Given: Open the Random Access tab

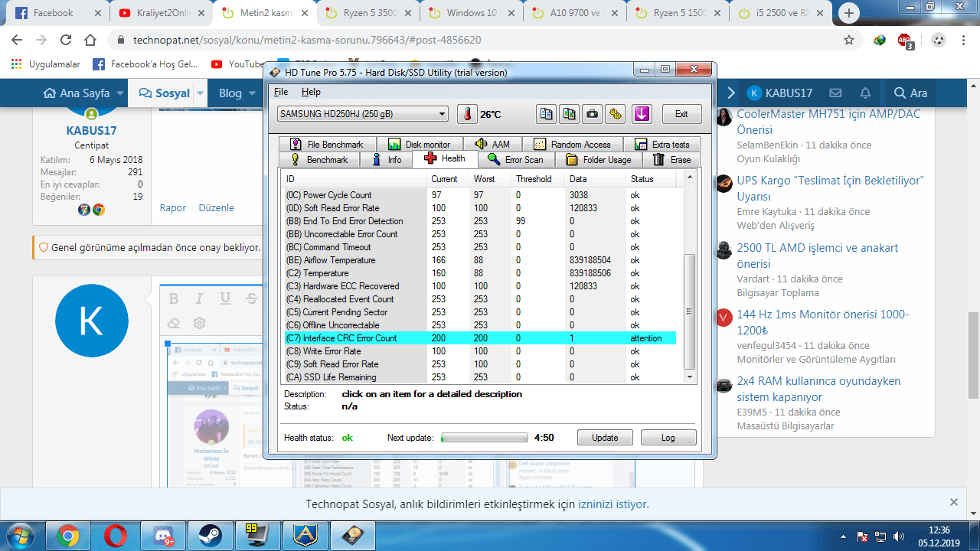Looking at the screenshot, I should (572, 144).
